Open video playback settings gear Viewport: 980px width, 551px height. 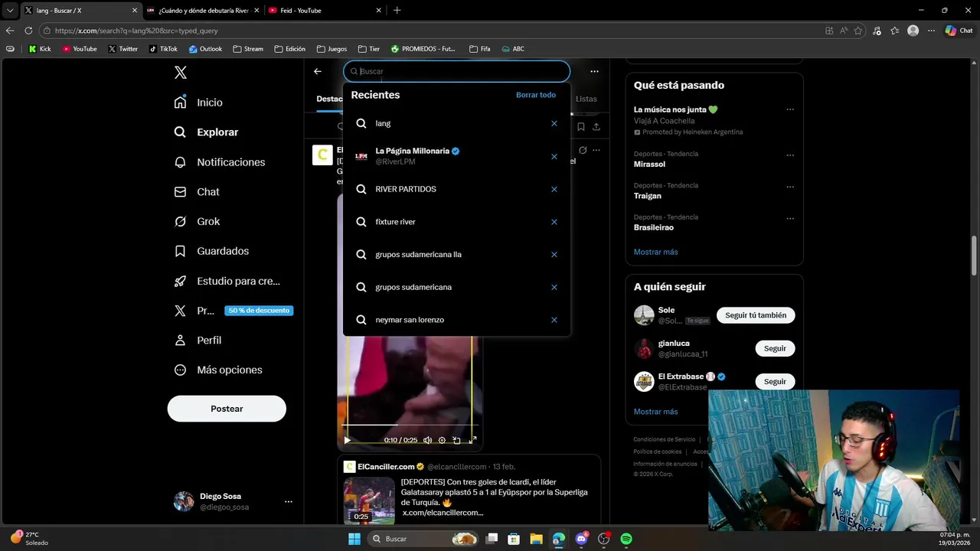point(442,440)
